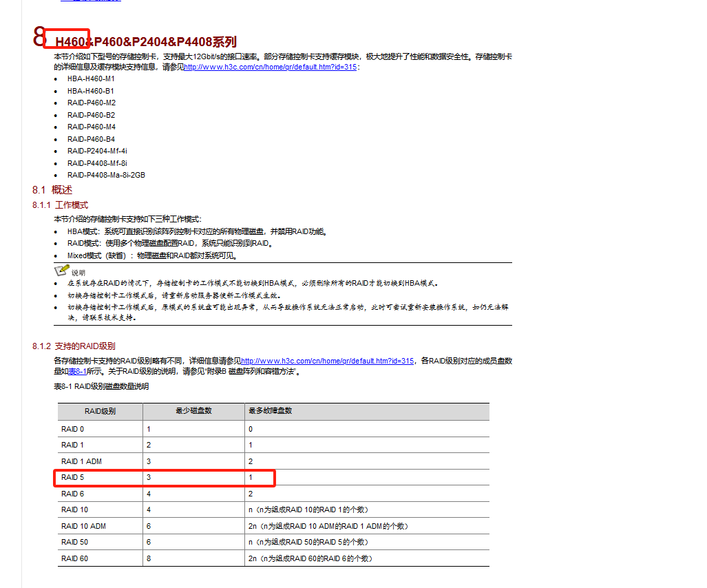Image resolution: width=707 pixels, height=588 pixels.
Task: Click the RAID 10 fault count description cell
Action: click(367, 510)
